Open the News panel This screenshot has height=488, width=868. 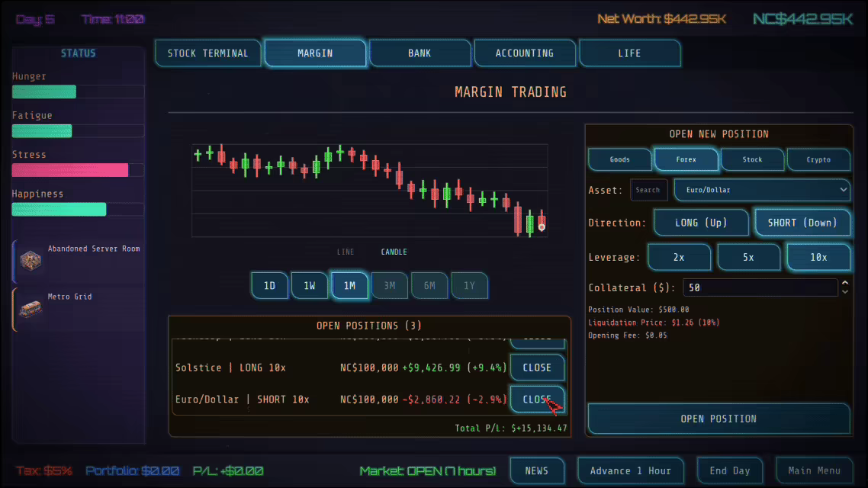pos(536,471)
